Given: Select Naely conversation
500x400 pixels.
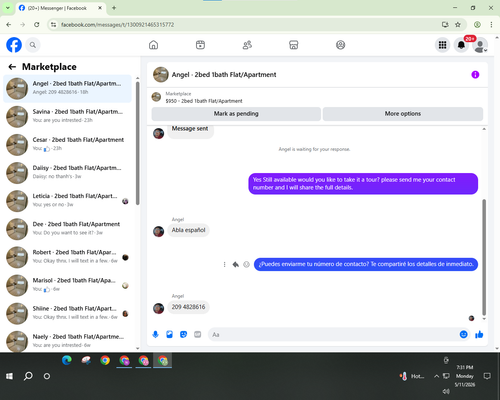Looking at the screenshot, I should tap(67, 341).
